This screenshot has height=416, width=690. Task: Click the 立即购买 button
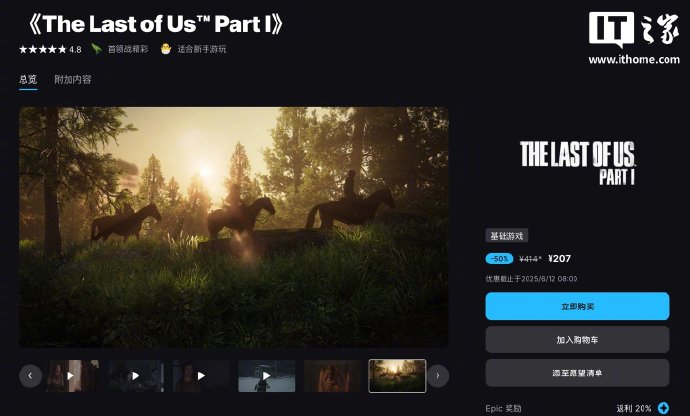pyautogui.click(x=577, y=306)
